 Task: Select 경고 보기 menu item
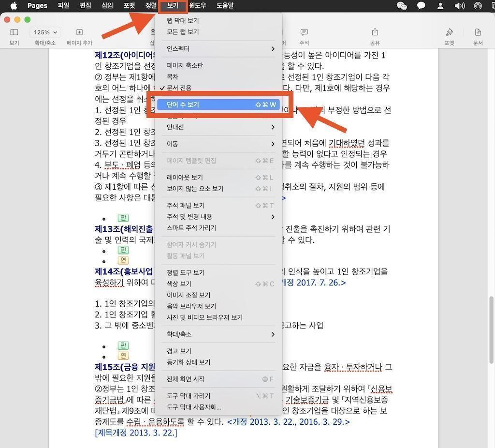tap(218, 351)
